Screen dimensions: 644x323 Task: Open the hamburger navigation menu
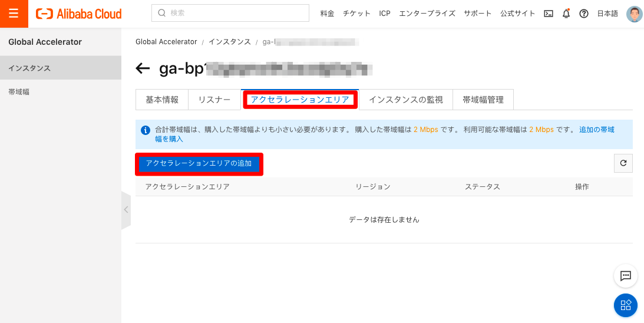[14, 14]
